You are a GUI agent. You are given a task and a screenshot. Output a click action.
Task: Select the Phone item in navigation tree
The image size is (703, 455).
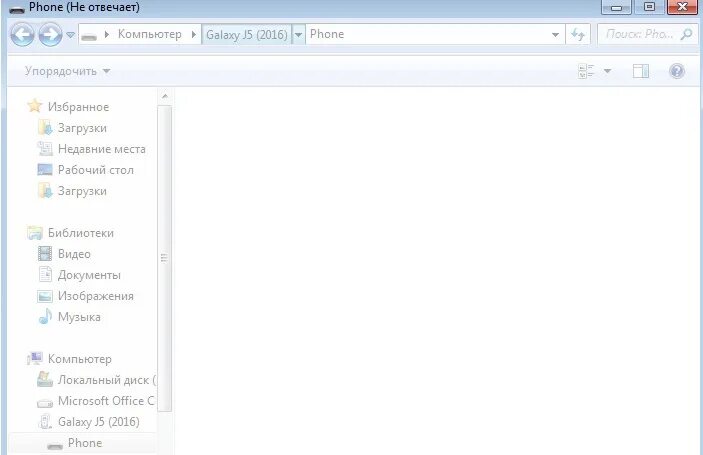85,443
